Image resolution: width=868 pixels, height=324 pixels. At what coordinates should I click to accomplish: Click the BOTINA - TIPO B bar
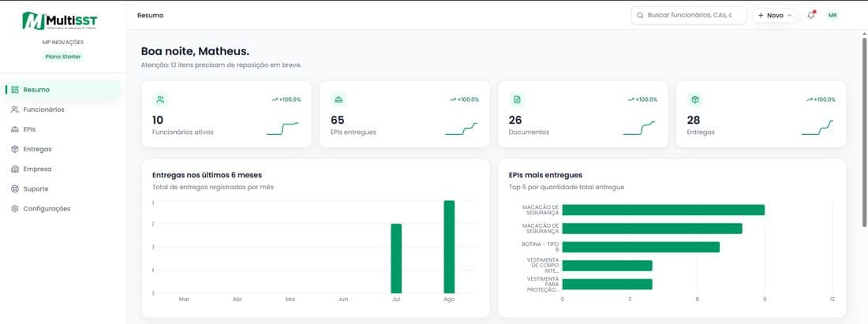(641, 248)
